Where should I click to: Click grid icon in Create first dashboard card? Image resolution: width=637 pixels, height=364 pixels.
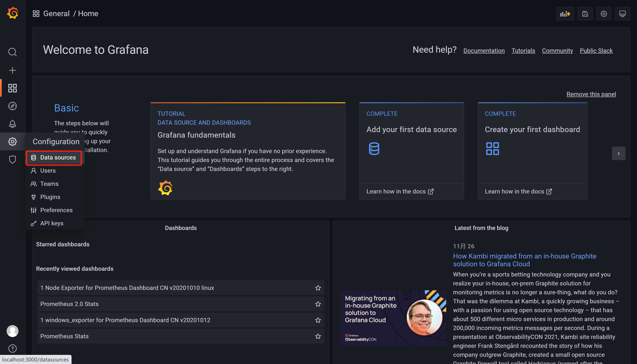click(x=492, y=149)
